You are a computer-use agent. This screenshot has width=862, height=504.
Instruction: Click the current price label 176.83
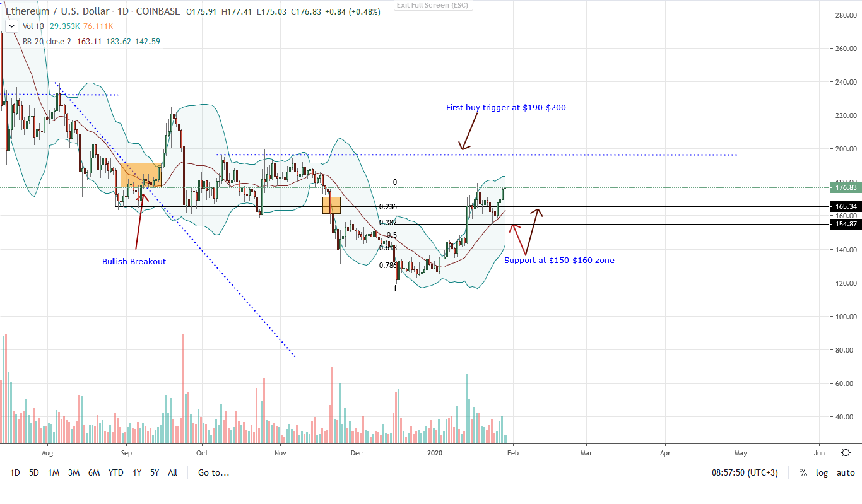click(846, 187)
